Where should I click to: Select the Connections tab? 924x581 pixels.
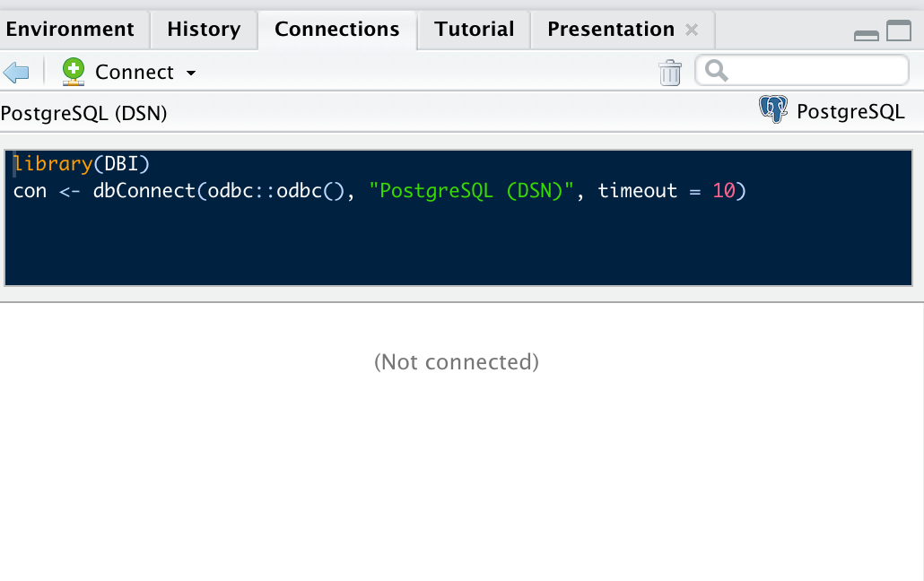coord(337,29)
